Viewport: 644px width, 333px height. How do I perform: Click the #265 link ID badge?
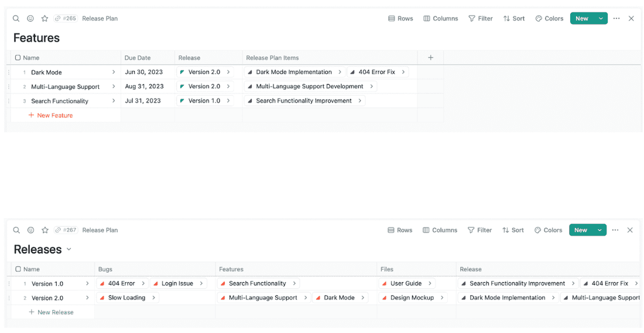tap(66, 19)
